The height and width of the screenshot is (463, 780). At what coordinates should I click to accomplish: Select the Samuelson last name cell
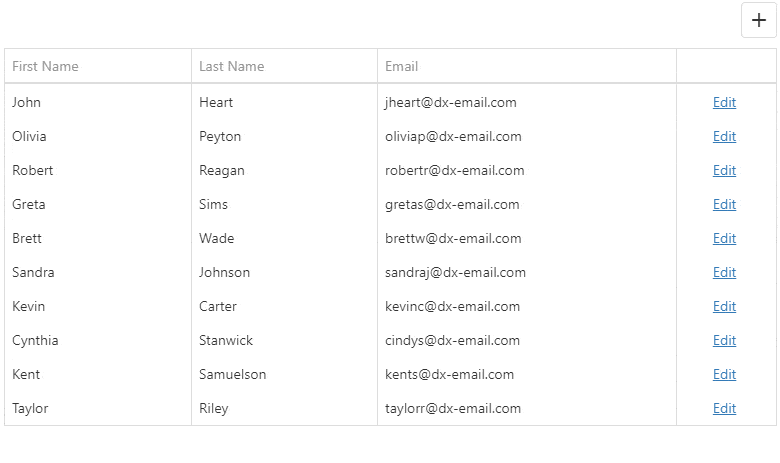(x=233, y=374)
